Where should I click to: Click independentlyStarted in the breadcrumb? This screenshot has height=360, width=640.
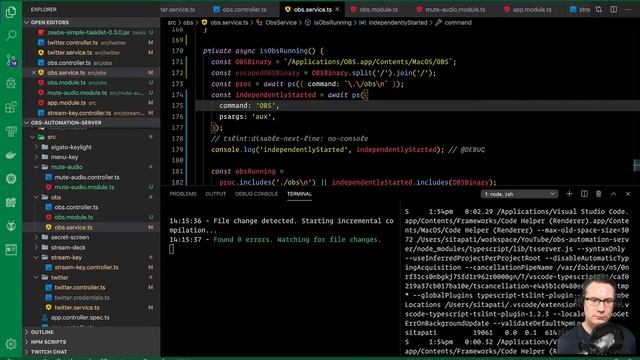398,23
